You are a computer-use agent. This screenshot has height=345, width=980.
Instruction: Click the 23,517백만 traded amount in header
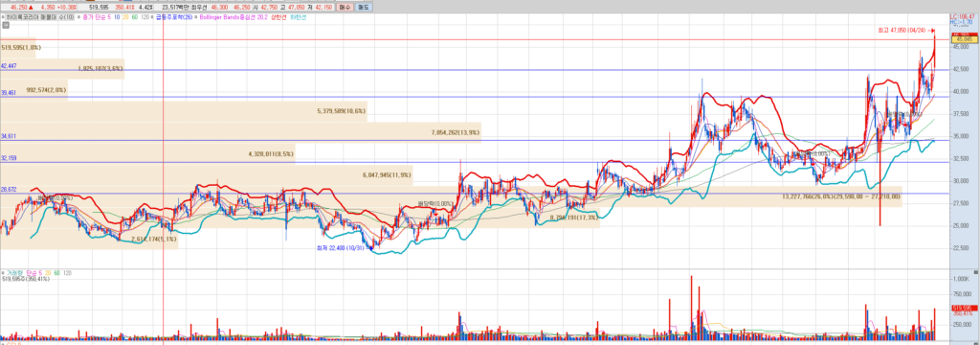coord(175,7)
